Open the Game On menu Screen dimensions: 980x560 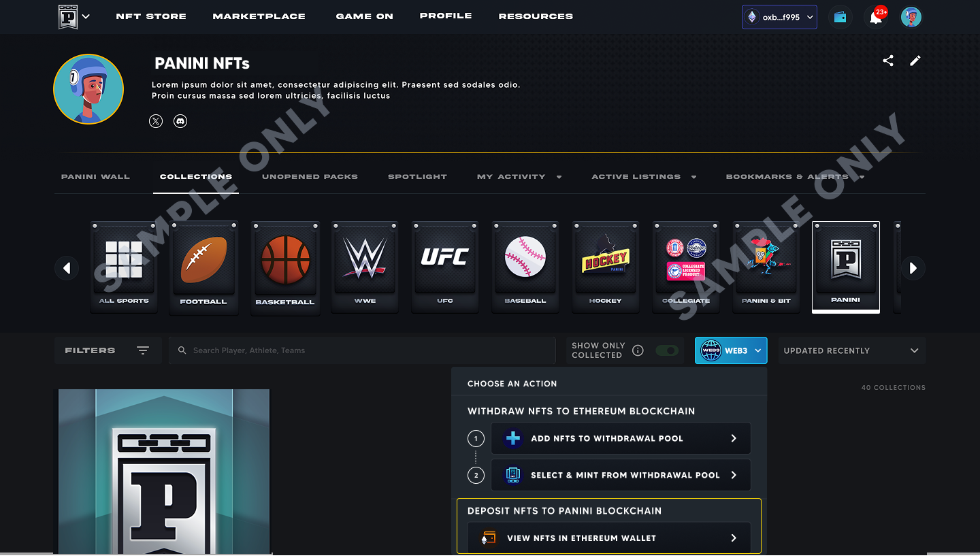[x=364, y=16]
